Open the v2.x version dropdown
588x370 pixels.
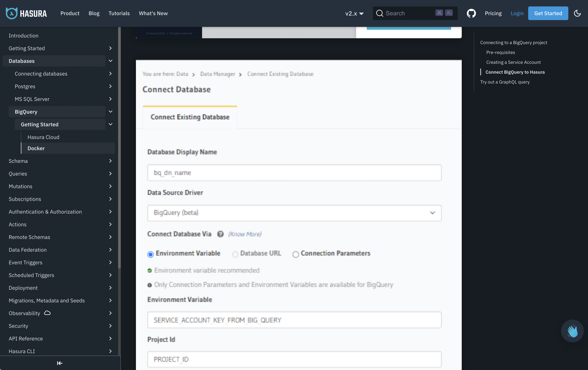point(354,13)
